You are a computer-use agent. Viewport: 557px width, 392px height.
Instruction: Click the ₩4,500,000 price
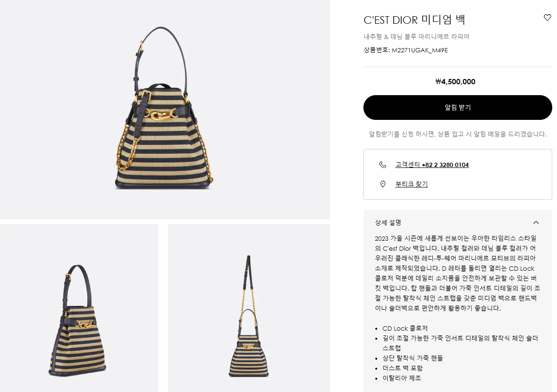(455, 82)
